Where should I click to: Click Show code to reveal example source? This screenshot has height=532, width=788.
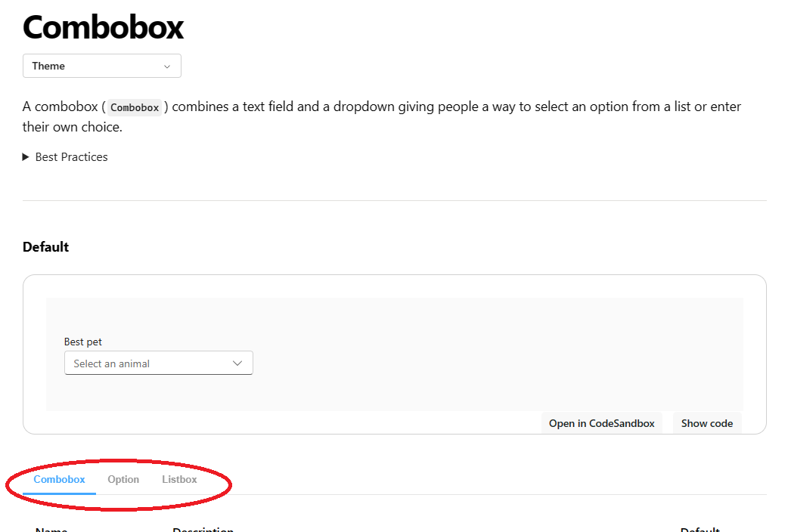pyautogui.click(x=706, y=423)
